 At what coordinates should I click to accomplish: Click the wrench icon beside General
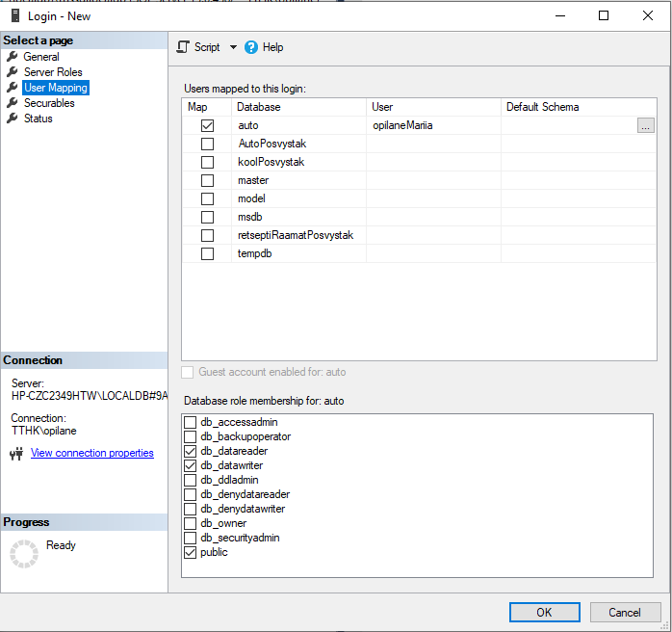(13, 57)
